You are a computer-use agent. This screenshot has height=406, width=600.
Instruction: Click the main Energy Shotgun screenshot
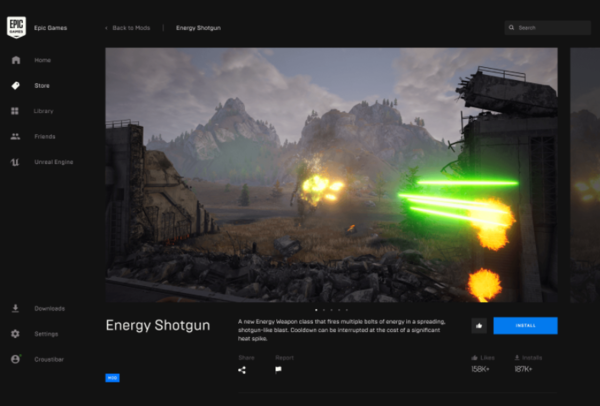[x=331, y=175]
